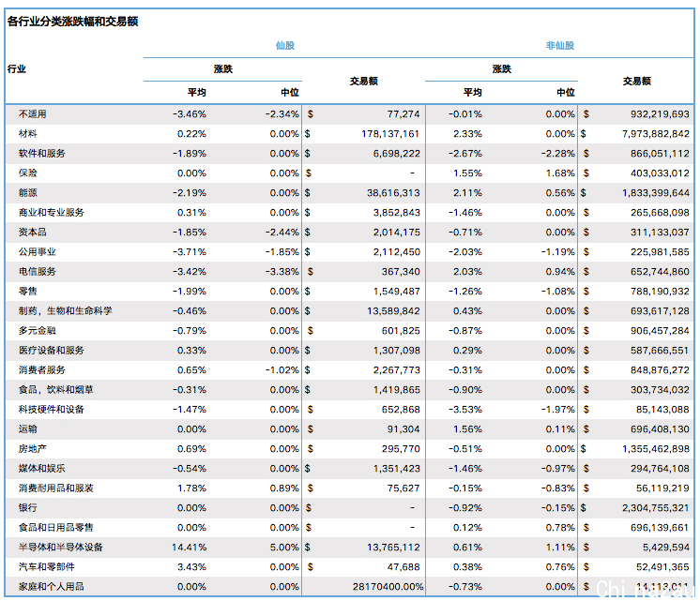Select the 多元金融 row label
The width and height of the screenshot is (700, 601).
pyautogui.click(x=37, y=331)
